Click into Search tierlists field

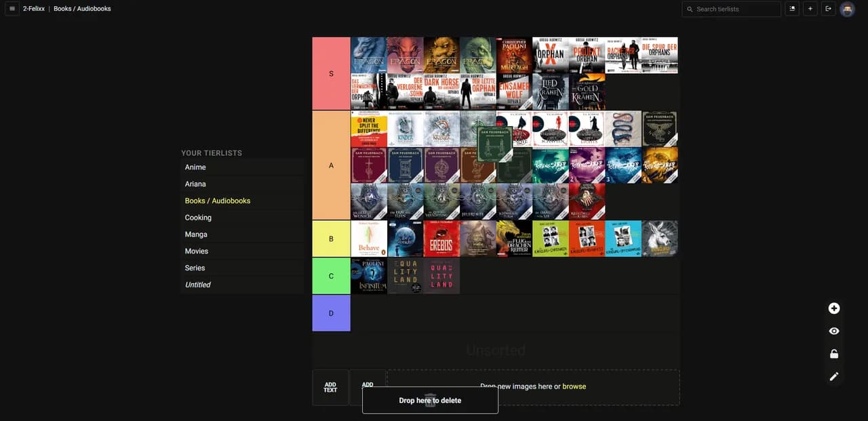[732, 9]
